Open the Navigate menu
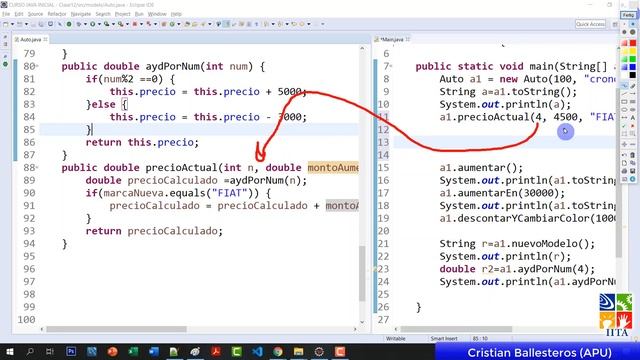The width and height of the screenshot is (640, 360). coord(81,14)
